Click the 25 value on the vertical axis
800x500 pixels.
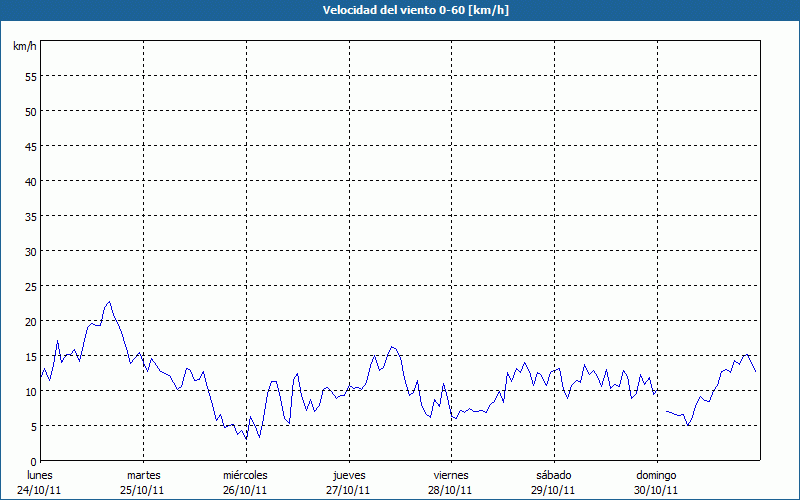pyautogui.click(x=30, y=286)
